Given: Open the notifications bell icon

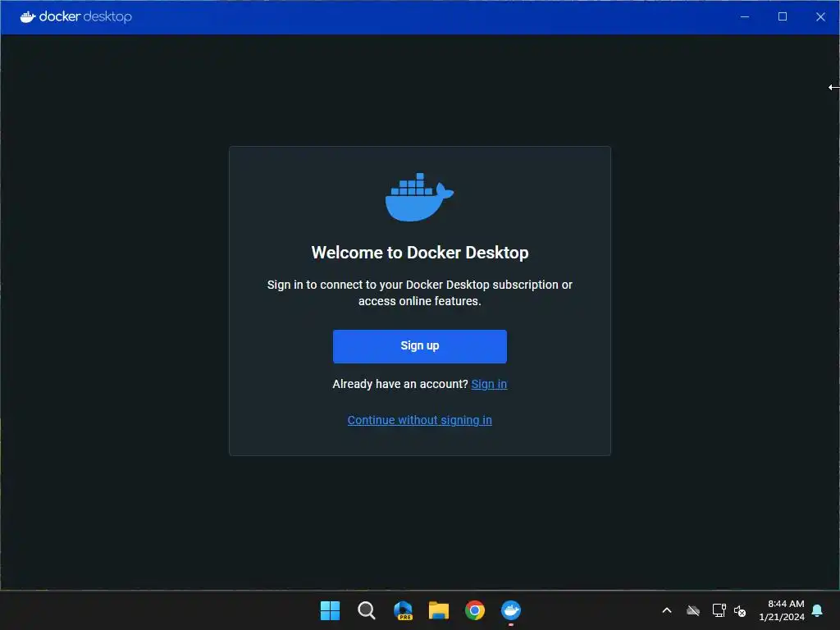Looking at the screenshot, I should click(817, 610).
